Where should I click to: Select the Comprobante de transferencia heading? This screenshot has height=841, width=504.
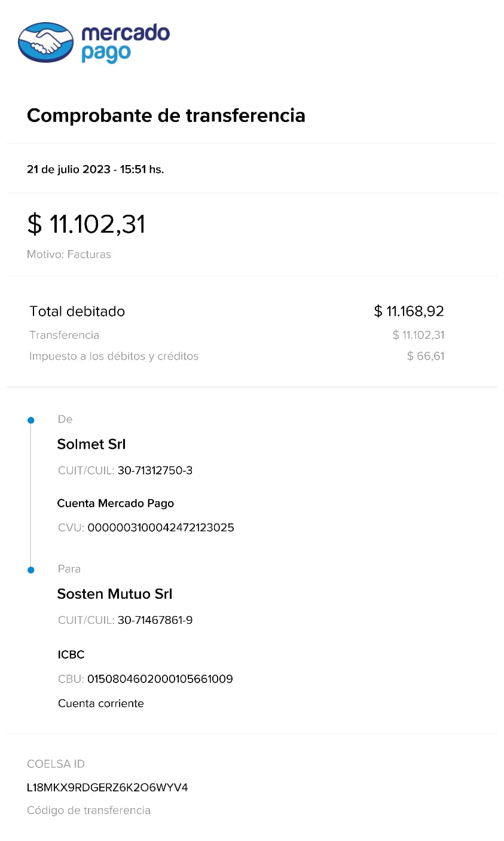coord(166,115)
